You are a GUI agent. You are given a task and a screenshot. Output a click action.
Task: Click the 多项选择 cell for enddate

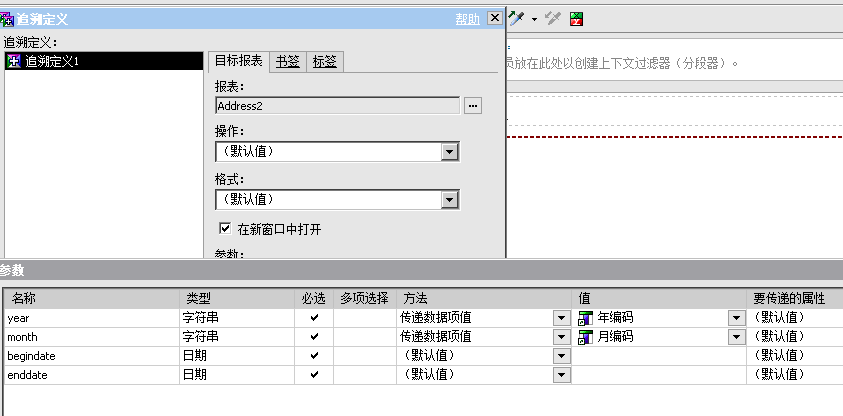pos(365,375)
